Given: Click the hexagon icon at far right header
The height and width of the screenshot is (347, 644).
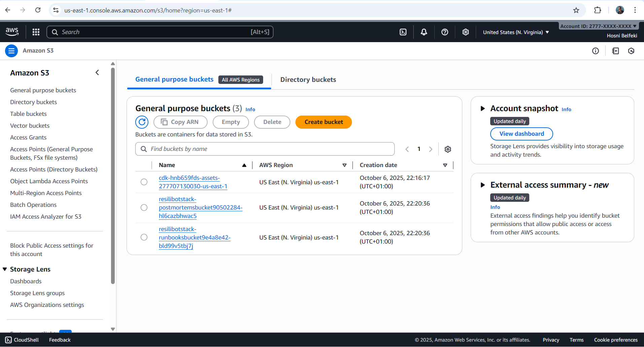Looking at the screenshot, I should [631, 51].
